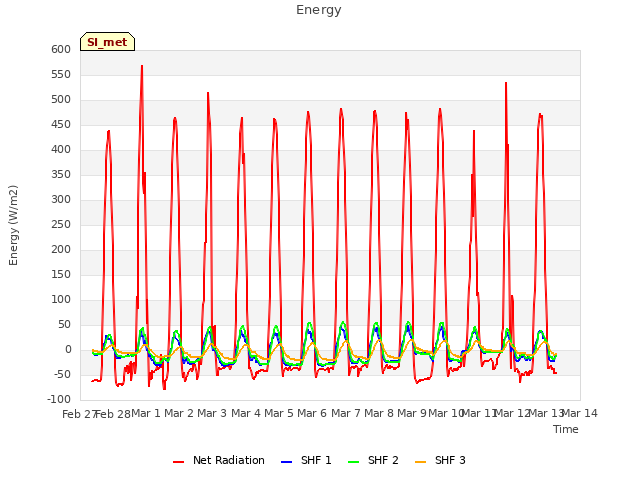Click the 450 y-axis tick label

pos(61,125)
